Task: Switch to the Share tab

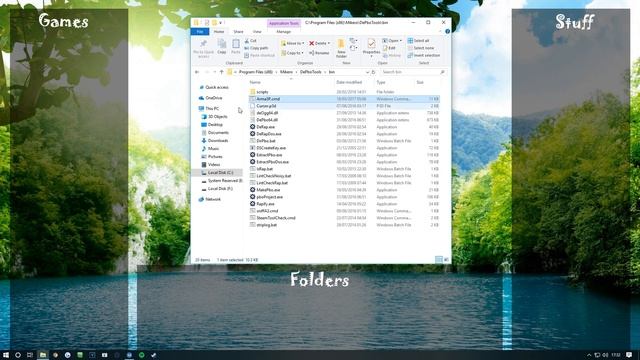Action: 238,31
